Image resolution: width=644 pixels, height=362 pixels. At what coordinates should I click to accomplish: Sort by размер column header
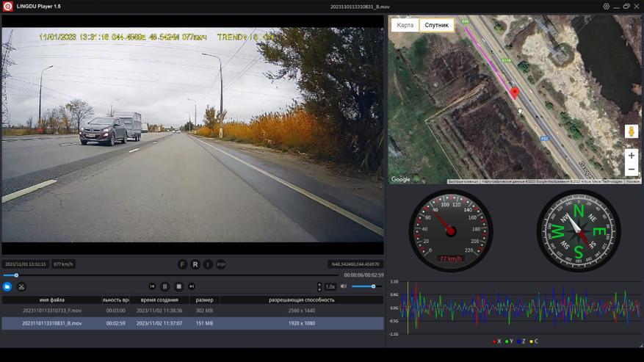[x=205, y=300]
